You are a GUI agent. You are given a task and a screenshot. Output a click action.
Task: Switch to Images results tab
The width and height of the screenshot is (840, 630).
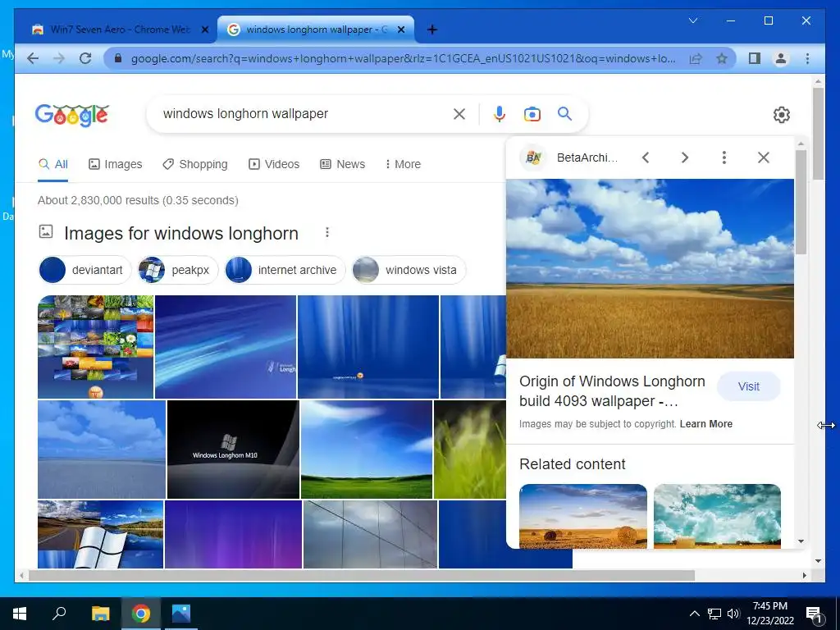click(115, 164)
